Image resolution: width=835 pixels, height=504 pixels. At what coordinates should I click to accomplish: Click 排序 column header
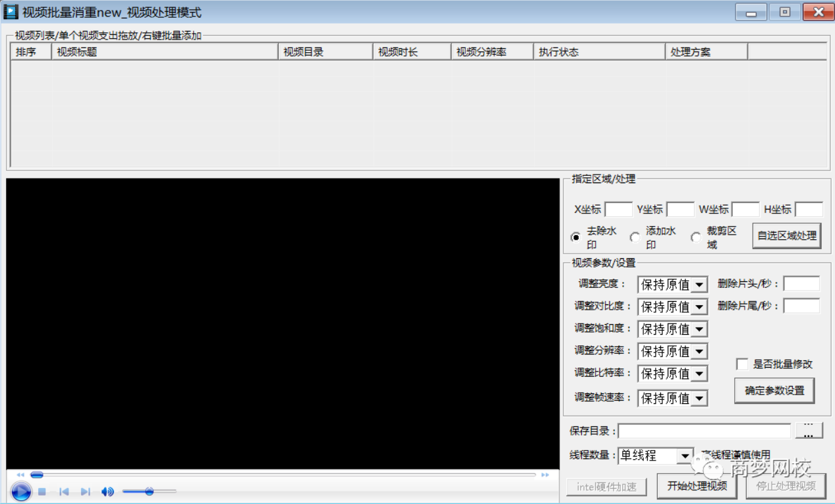point(31,52)
